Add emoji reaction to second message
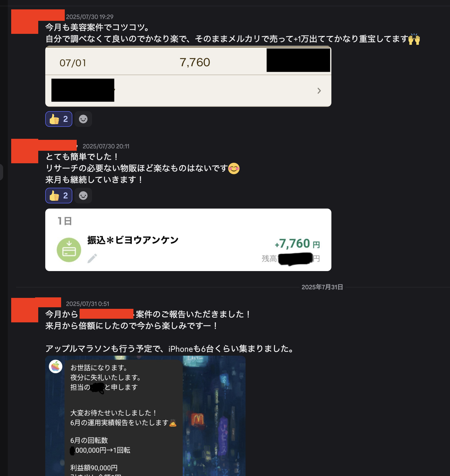 (x=83, y=196)
